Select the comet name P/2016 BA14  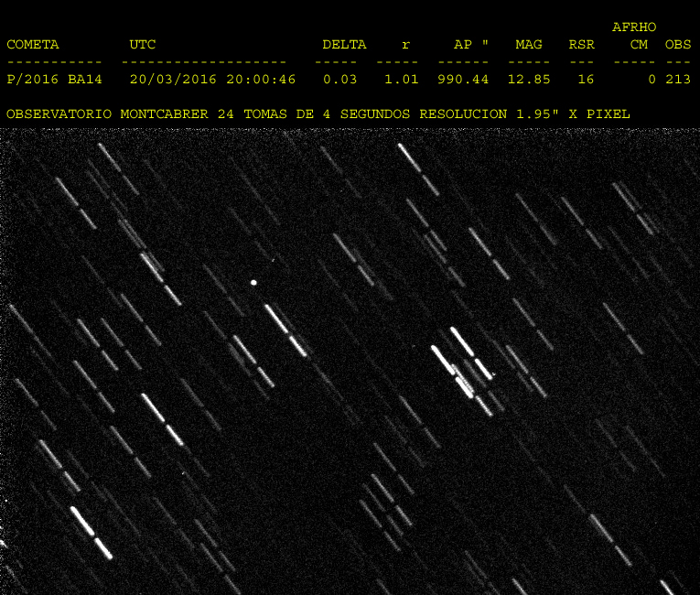[55, 80]
